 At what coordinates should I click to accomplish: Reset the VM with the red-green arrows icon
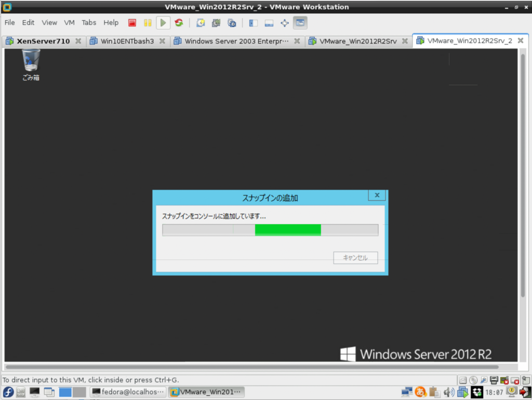point(179,23)
